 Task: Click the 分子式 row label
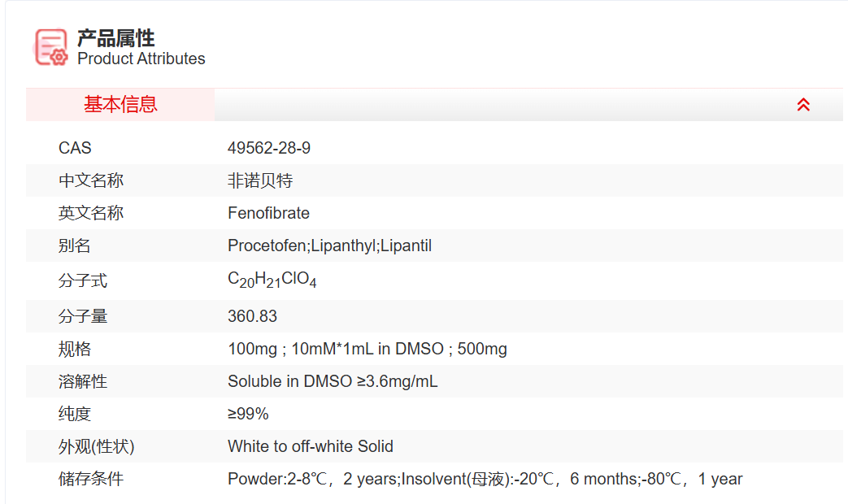83,281
